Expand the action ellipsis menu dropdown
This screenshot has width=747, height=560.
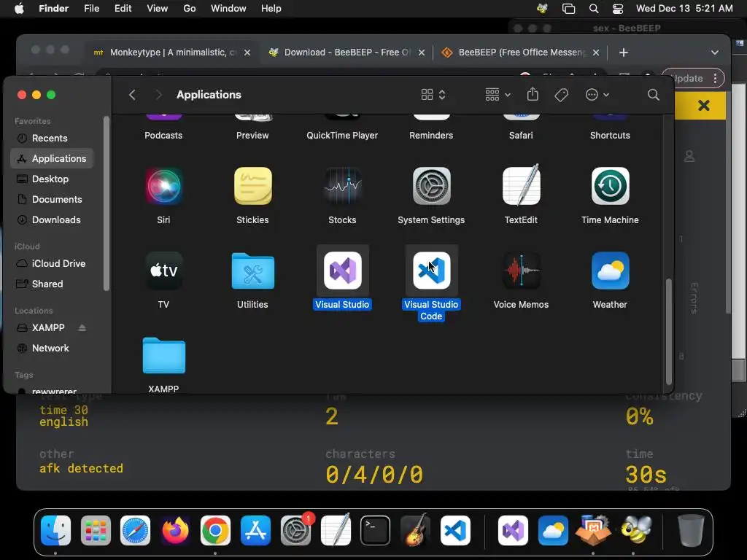point(597,95)
